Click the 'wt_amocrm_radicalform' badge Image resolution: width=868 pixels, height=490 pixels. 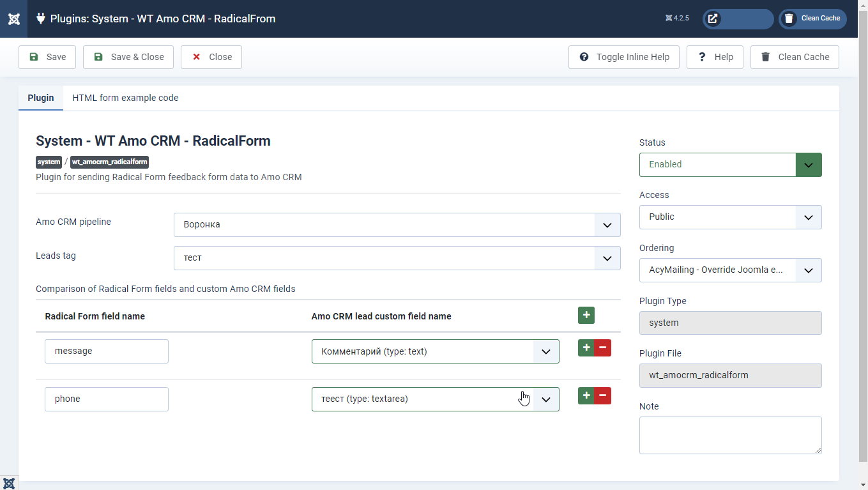(x=109, y=162)
